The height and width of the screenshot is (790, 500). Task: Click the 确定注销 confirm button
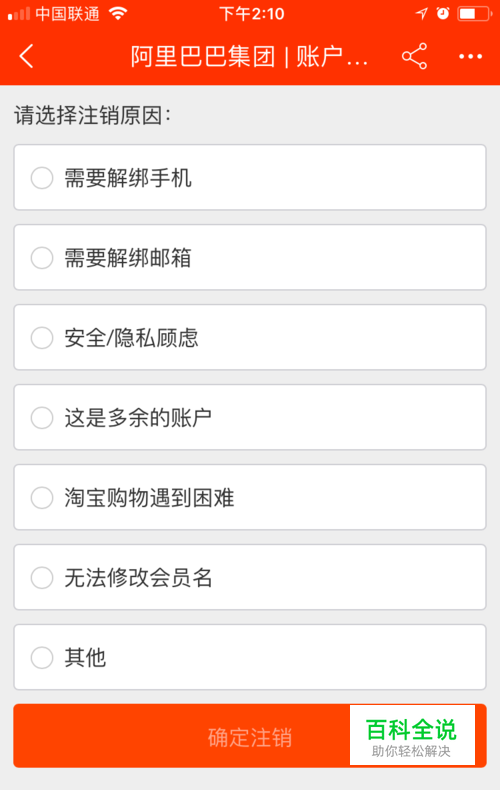coord(250,736)
